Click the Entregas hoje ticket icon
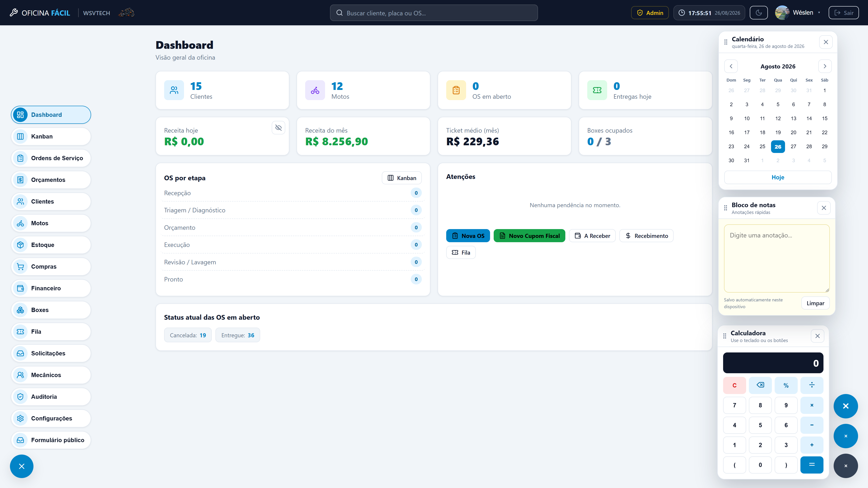 pos(597,90)
